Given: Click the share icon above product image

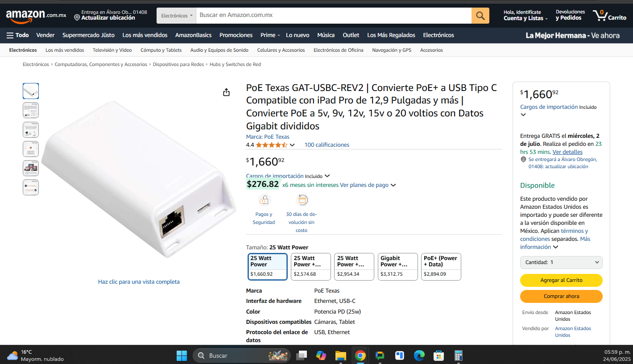Looking at the screenshot, I should click(227, 92).
